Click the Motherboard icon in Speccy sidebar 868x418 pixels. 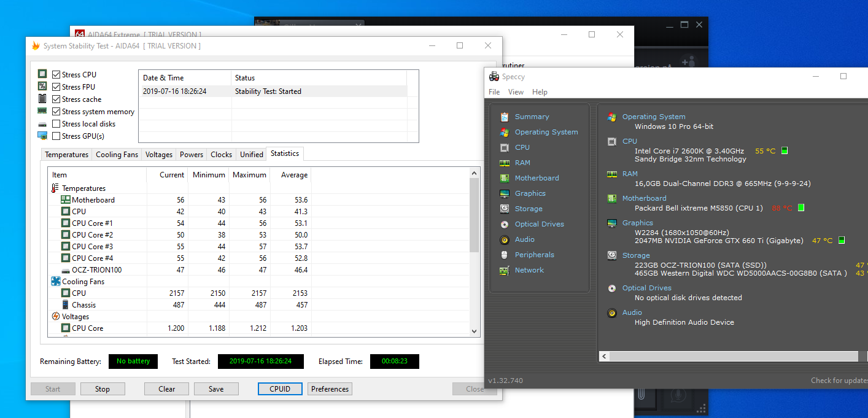click(x=505, y=178)
